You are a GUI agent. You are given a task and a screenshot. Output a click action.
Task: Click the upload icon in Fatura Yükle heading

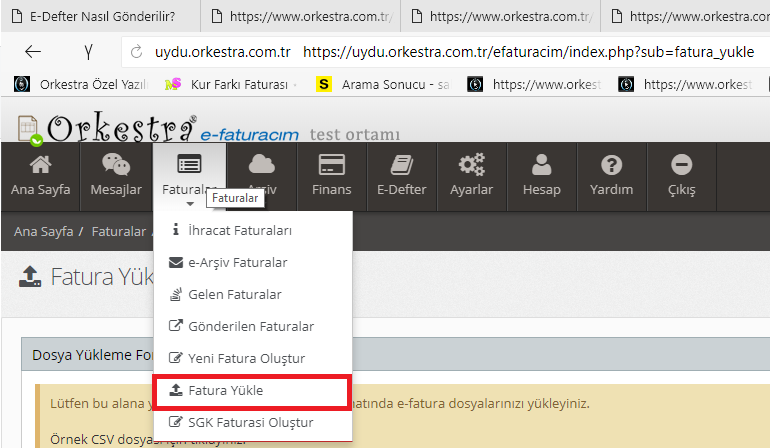coord(30,276)
